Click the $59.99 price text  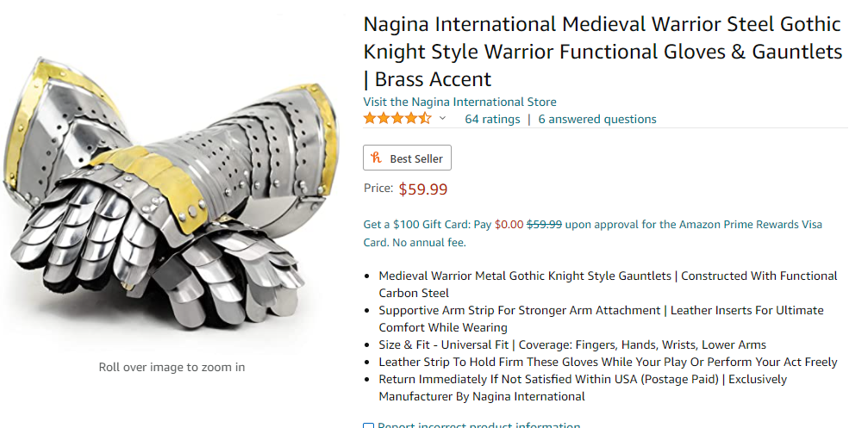(423, 189)
